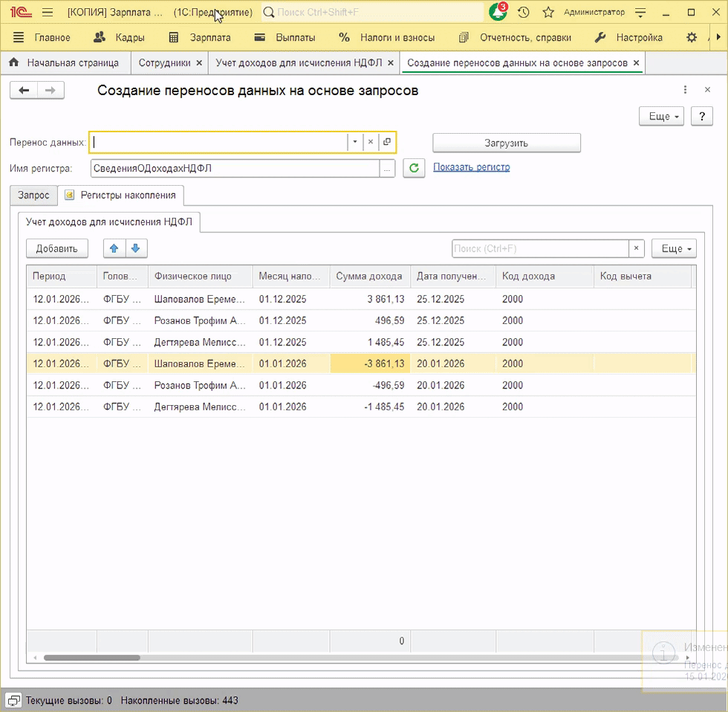Open the Выплаты section
This screenshot has height=712, width=728.
tap(285, 38)
